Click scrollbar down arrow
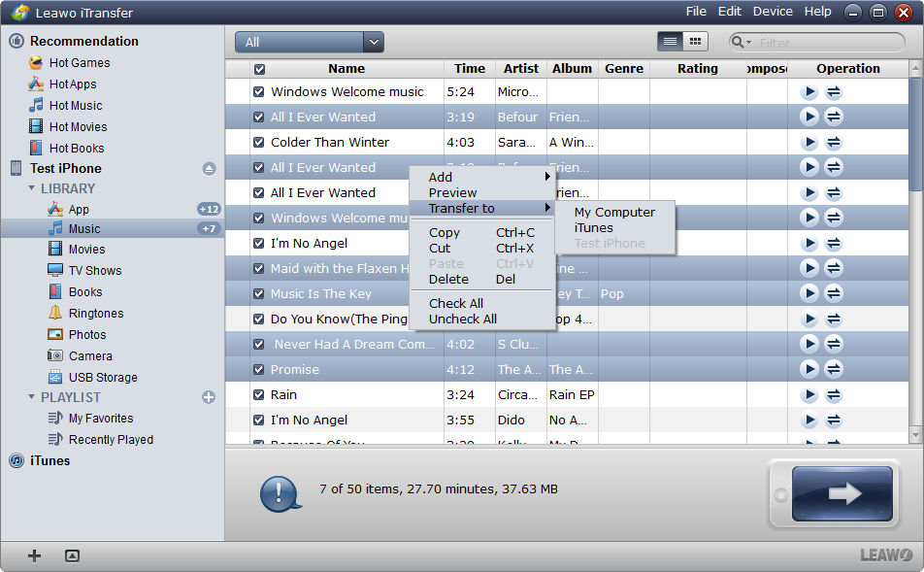Viewport: 924px width, 572px height. tap(915, 435)
